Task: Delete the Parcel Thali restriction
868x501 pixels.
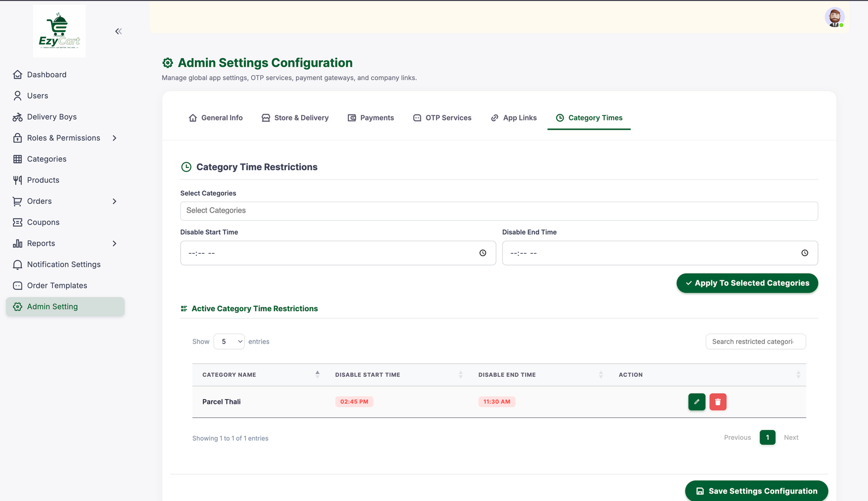Action: pos(718,402)
